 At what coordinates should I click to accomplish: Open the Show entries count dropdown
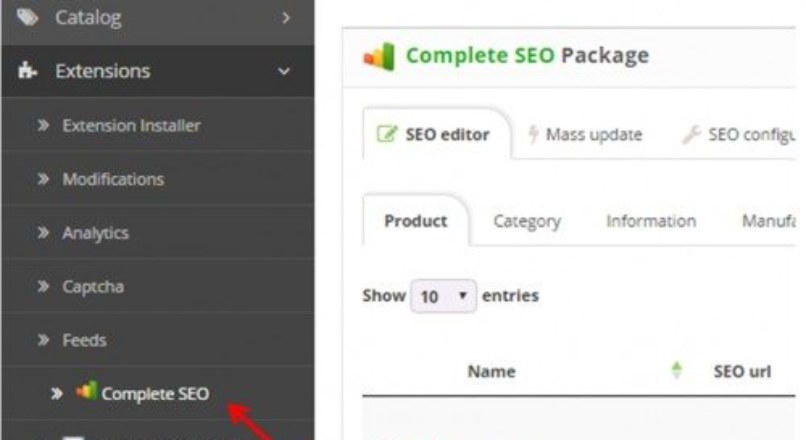pyautogui.click(x=443, y=296)
